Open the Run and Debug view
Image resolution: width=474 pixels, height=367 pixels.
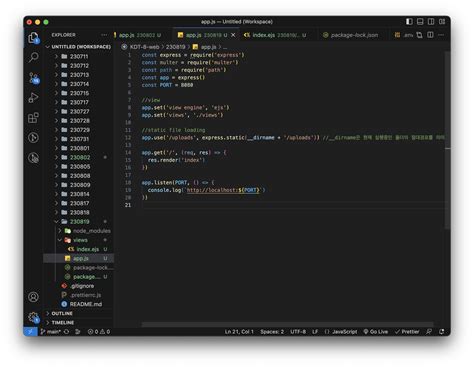[33, 98]
